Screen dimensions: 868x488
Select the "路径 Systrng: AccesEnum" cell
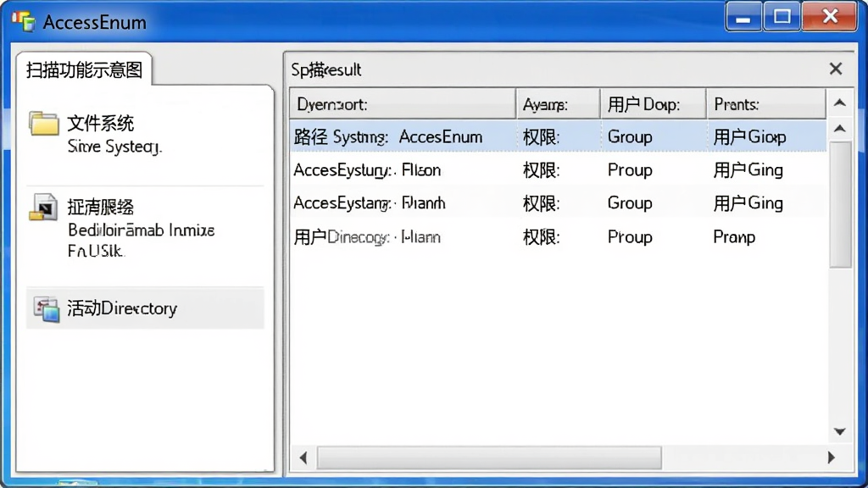pyautogui.click(x=388, y=136)
